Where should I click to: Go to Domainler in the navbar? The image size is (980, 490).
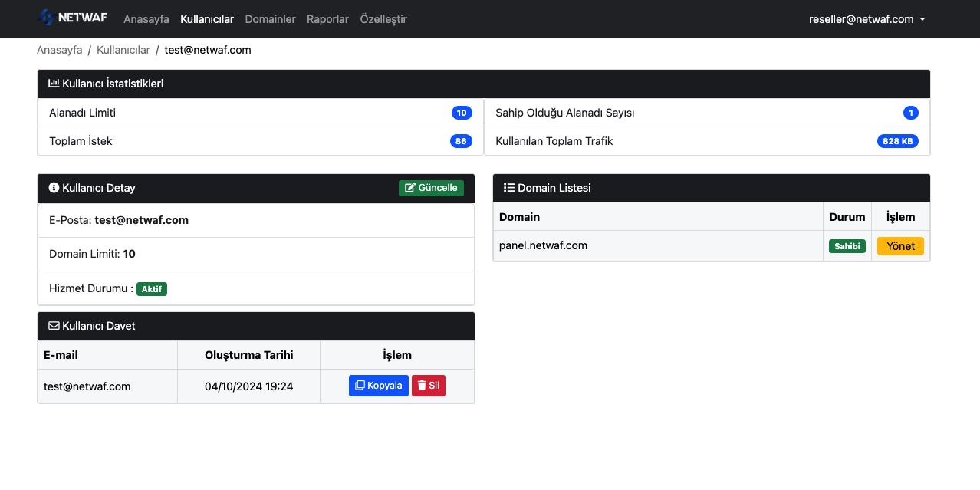270,19
